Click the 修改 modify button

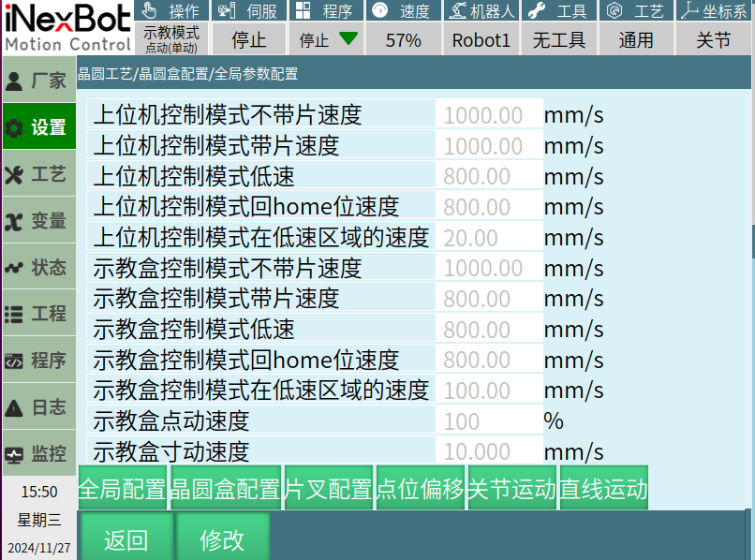222,538
